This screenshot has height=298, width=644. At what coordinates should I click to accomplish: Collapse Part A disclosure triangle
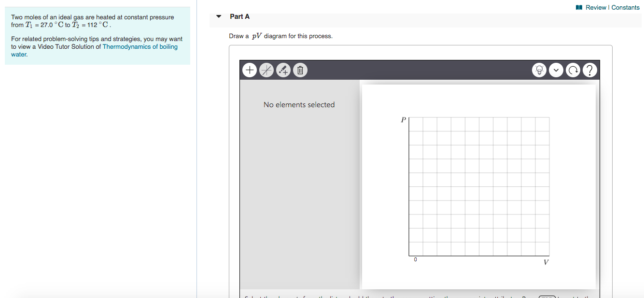(219, 16)
